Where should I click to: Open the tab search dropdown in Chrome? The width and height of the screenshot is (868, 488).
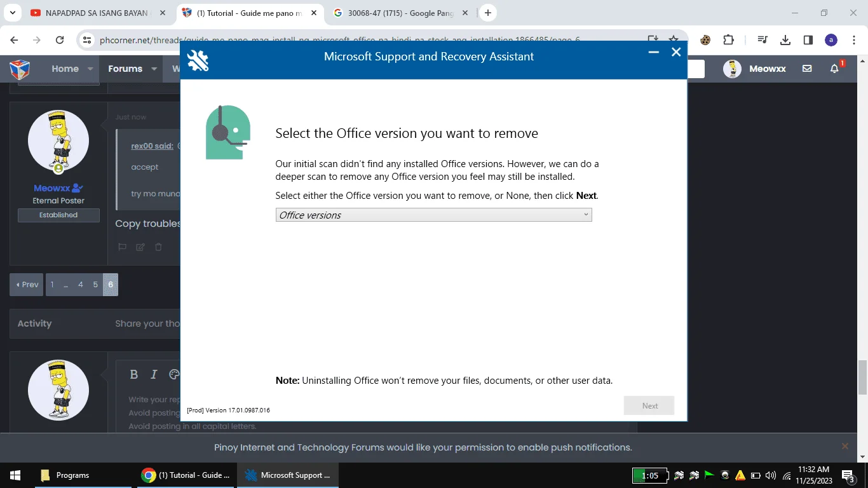click(x=12, y=13)
